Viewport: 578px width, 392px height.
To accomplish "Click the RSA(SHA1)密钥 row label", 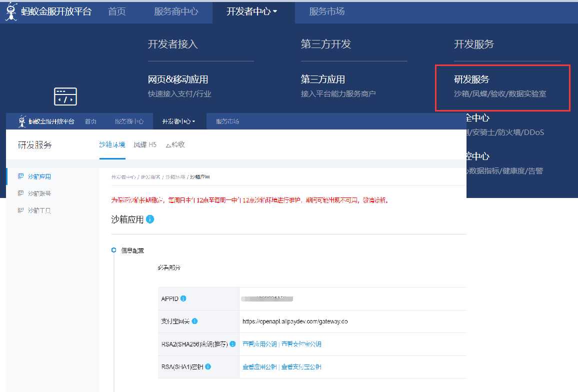I will coord(182,367).
